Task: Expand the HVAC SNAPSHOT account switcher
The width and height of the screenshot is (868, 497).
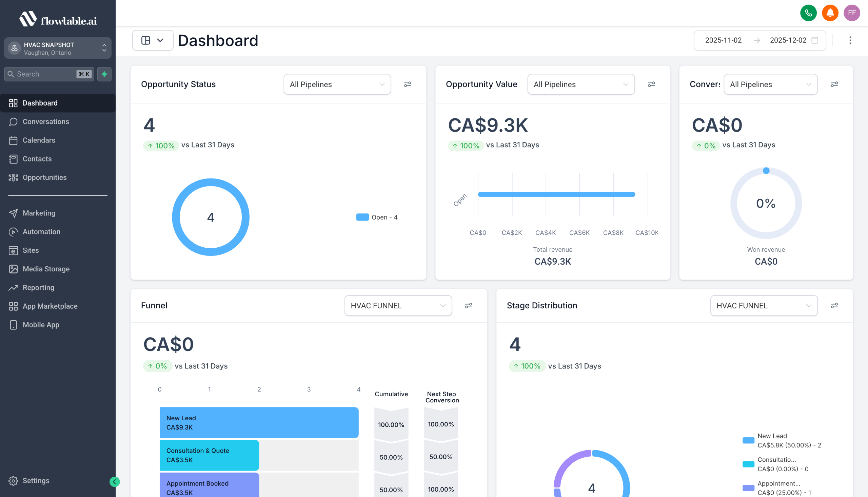Action: [x=58, y=48]
